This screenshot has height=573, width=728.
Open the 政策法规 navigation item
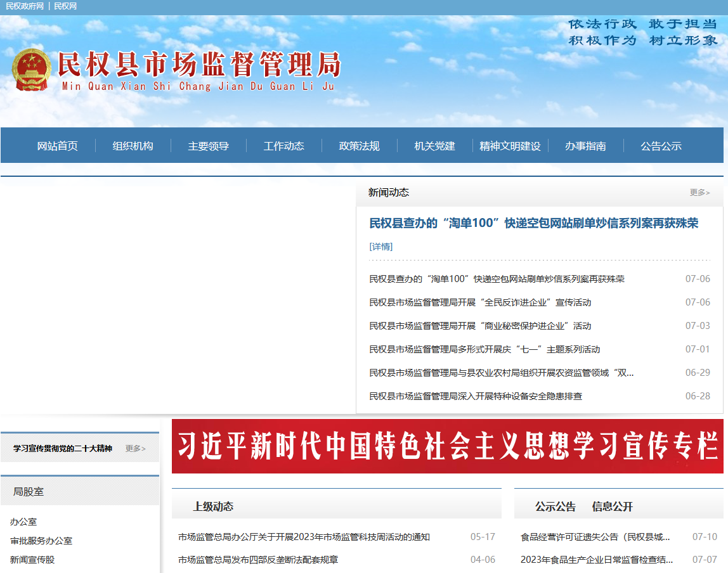coord(358,145)
